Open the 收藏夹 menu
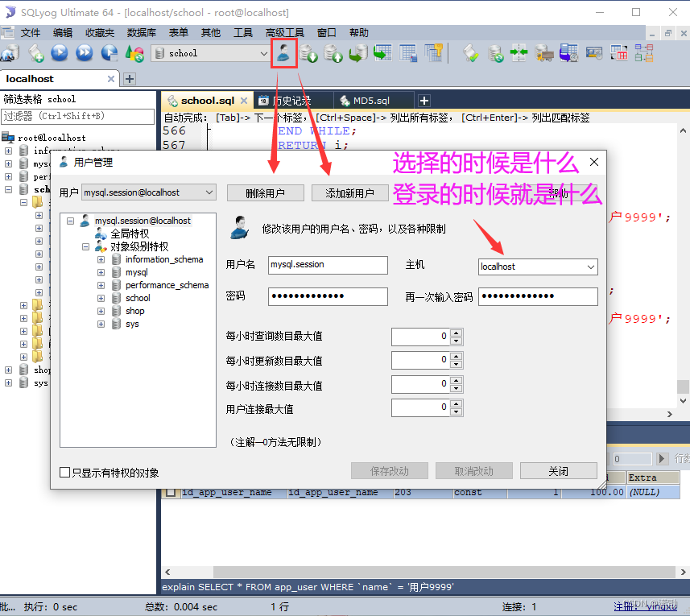 tap(100, 33)
